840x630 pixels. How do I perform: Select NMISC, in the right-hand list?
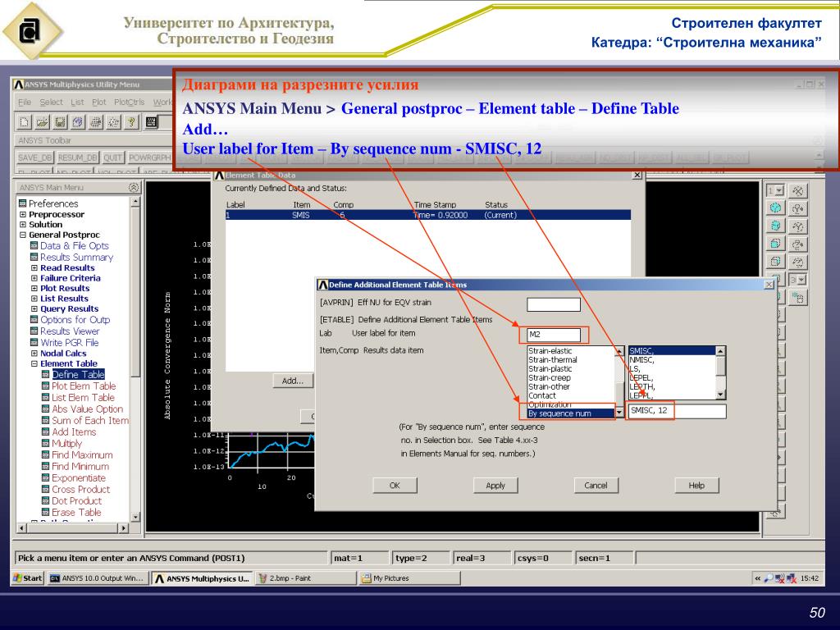(x=672, y=360)
